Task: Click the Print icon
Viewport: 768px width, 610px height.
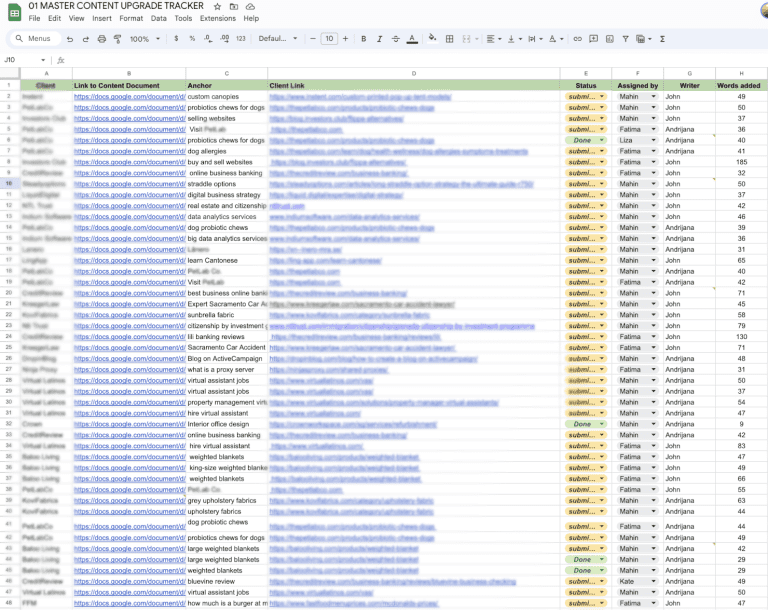Action: pos(101,39)
